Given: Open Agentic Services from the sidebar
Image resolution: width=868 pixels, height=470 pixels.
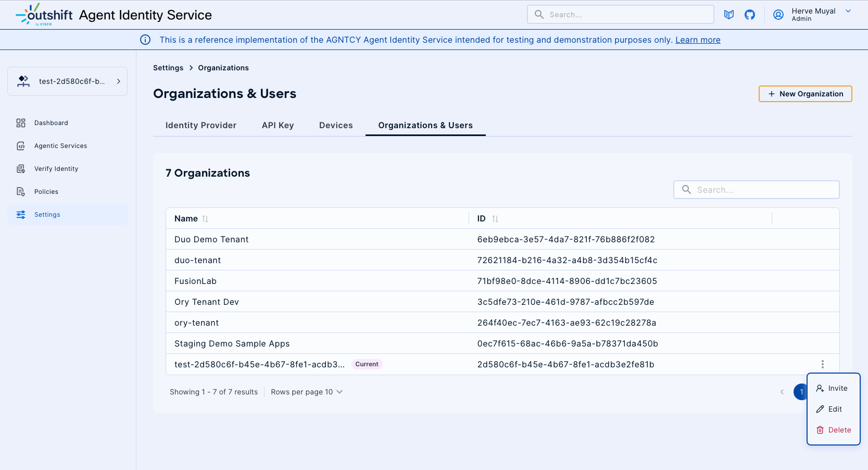Looking at the screenshot, I should click(x=60, y=146).
